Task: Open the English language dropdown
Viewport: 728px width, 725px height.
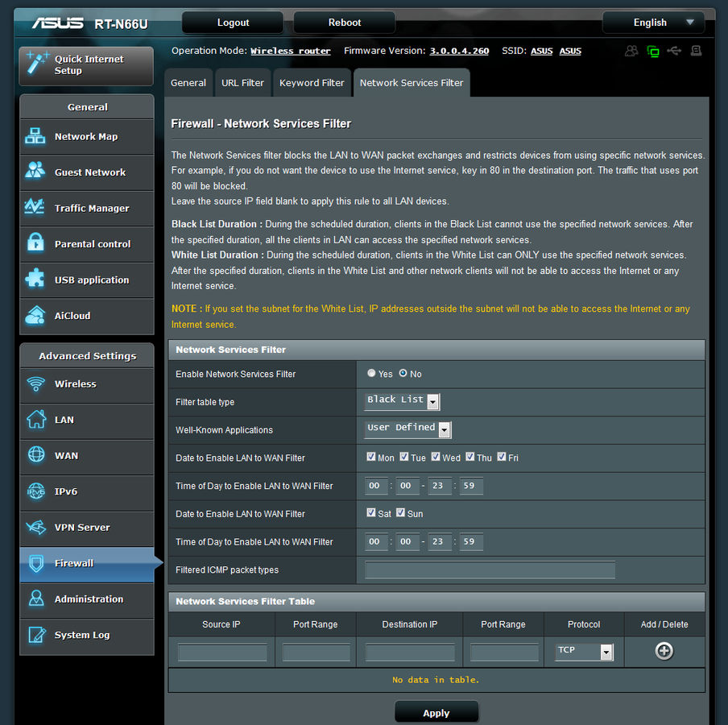Action: click(x=653, y=23)
